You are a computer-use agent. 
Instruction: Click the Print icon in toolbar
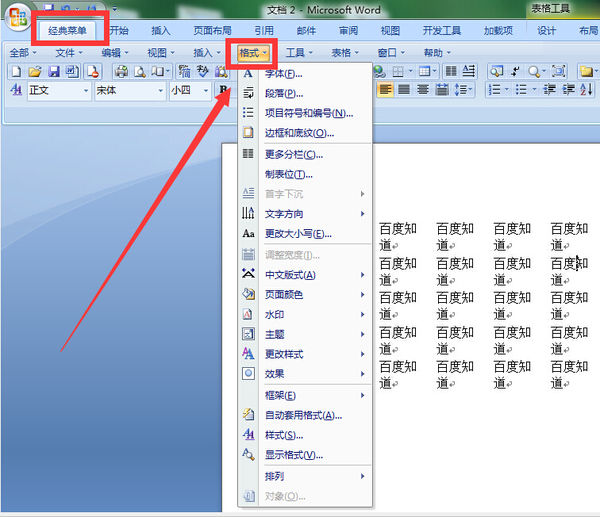[x=121, y=71]
